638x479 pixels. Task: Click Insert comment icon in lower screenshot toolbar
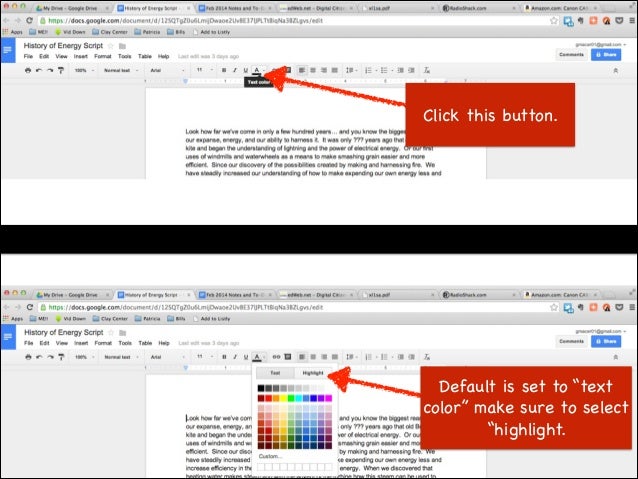coord(288,357)
